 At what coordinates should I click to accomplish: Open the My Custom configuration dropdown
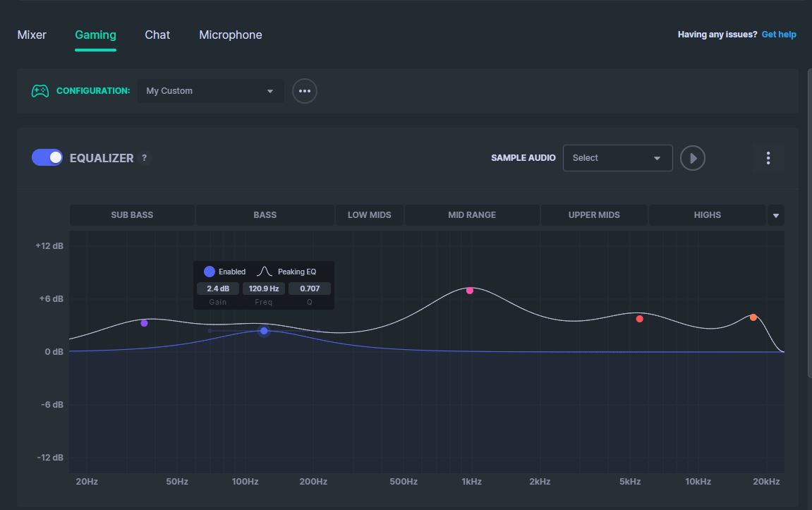[x=210, y=91]
